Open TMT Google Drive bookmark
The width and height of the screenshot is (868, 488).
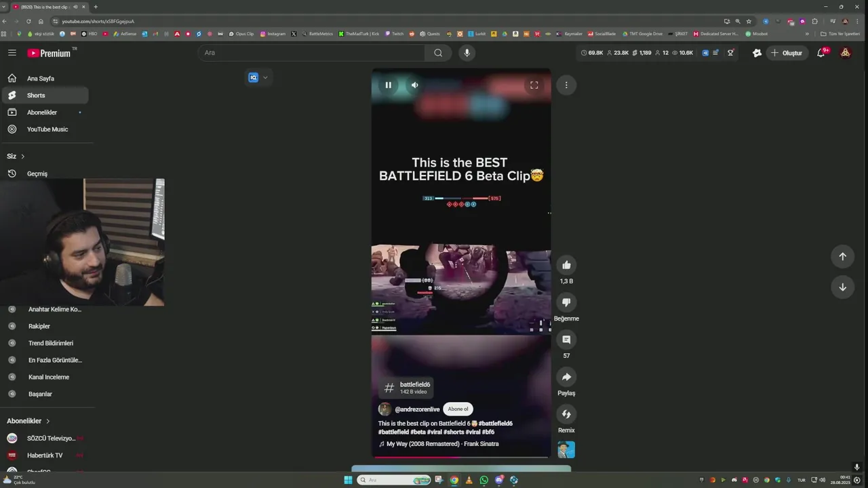(642, 33)
